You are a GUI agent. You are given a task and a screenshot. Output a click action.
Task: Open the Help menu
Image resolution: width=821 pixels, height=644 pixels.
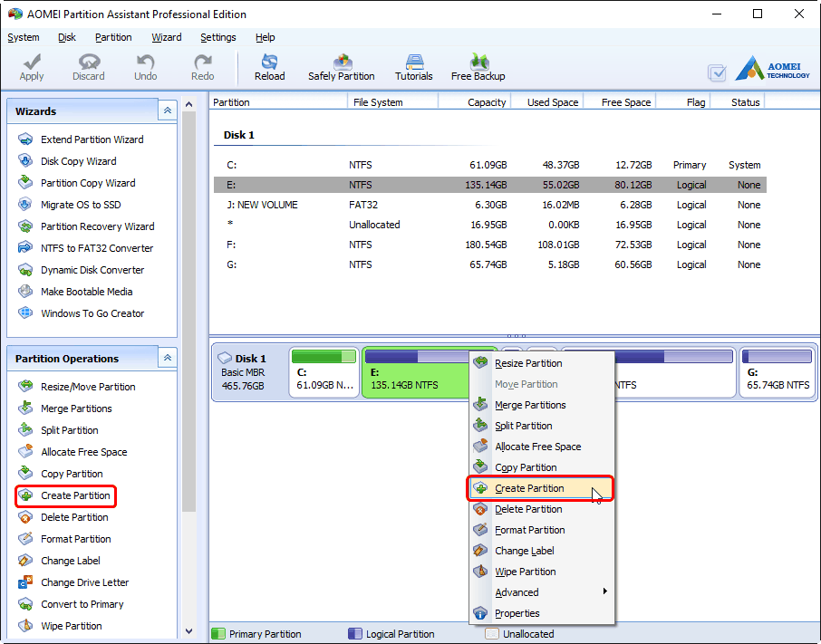pyautogui.click(x=265, y=37)
